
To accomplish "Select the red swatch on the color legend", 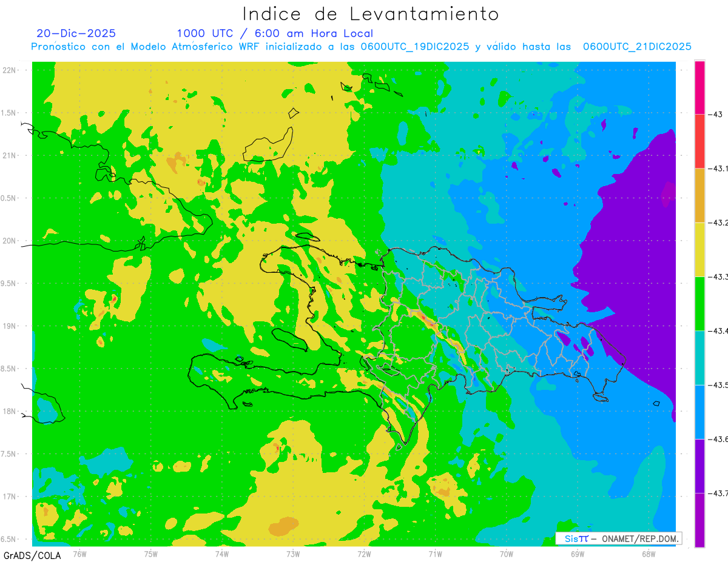I will coord(699,141).
